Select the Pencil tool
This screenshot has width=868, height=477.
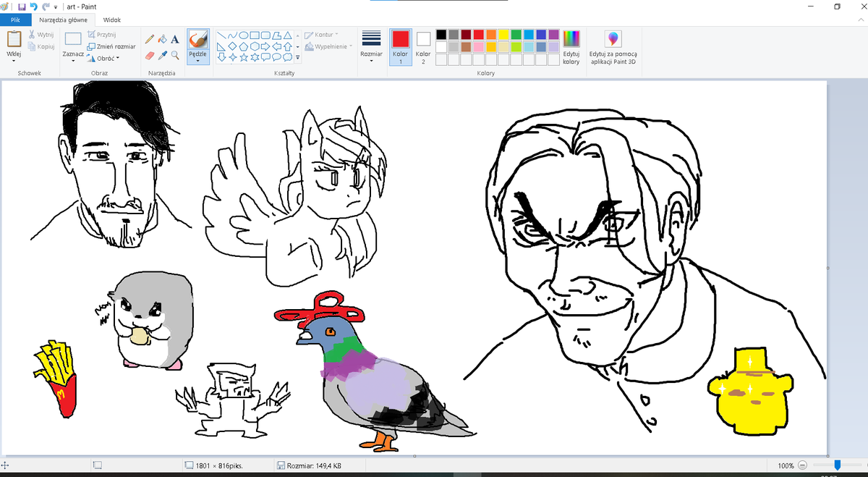click(150, 39)
